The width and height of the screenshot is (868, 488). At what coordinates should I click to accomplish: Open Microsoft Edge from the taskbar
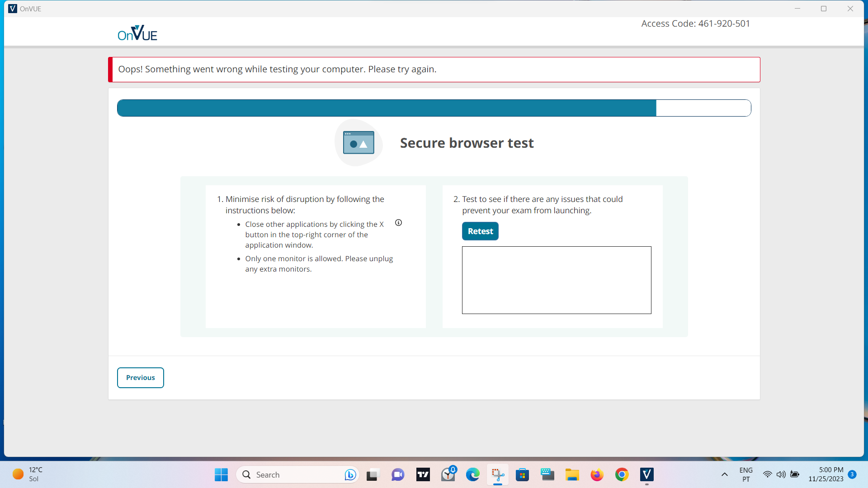[473, 475]
